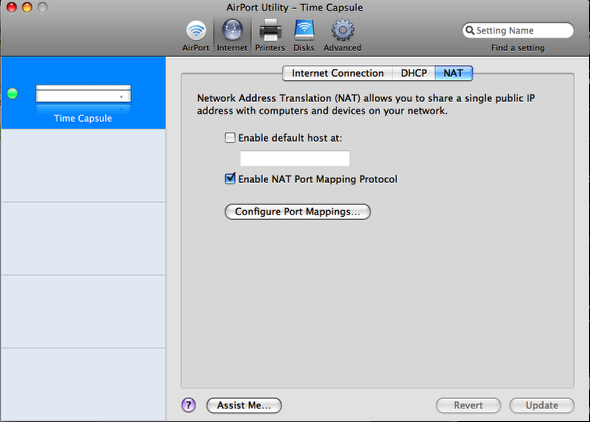Open the Disks settings pane

pyautogui.click(x=304, y=36)
